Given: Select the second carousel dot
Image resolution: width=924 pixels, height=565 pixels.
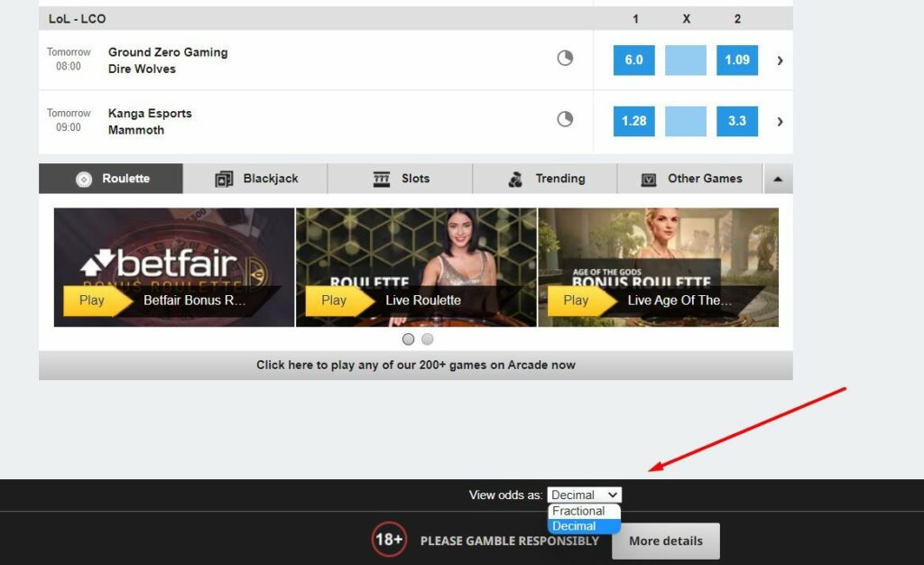Looking at the screenshot, I should pos(427,338).
